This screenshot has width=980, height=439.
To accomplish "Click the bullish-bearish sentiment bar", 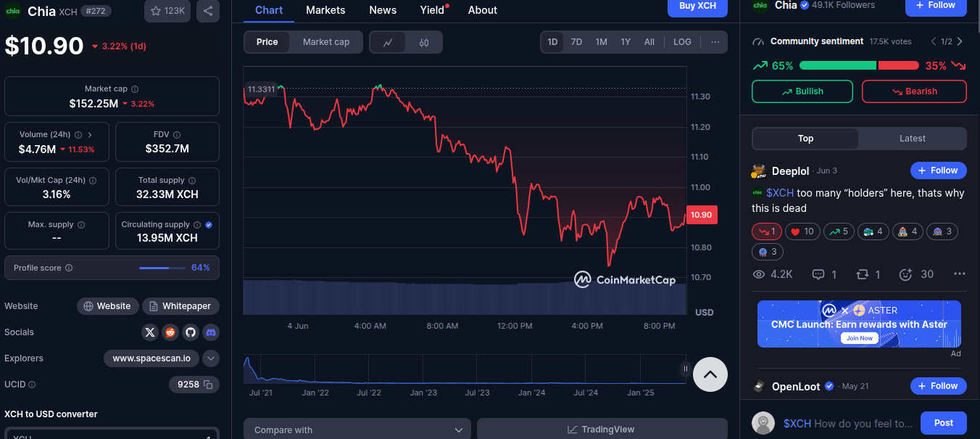I will 859,65.
